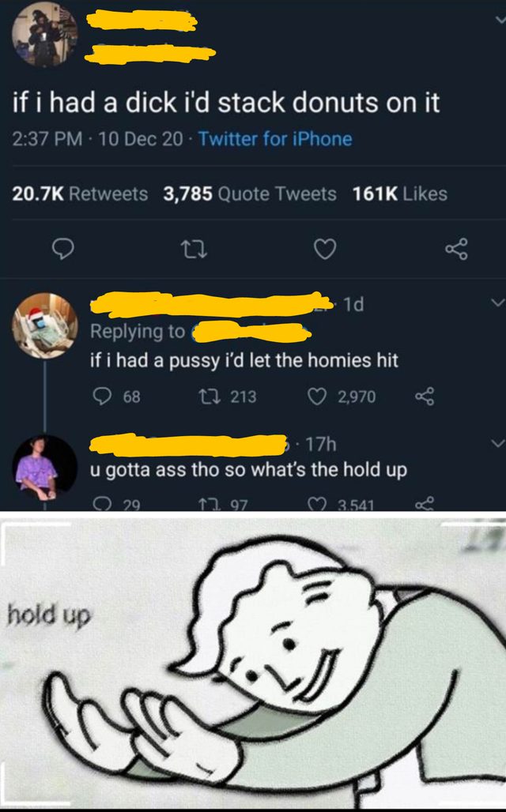View the 161K Likes list
506x812 pixels.
[x=400, y=194]
